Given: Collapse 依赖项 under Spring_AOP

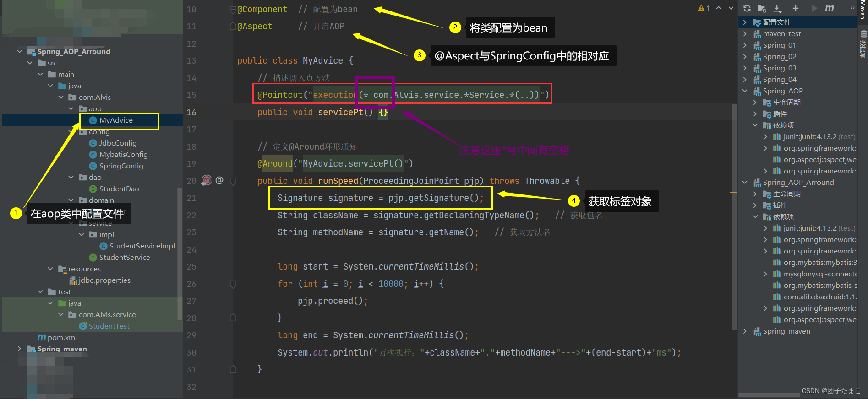Looking at the screenshot, I should coord(755,125).
